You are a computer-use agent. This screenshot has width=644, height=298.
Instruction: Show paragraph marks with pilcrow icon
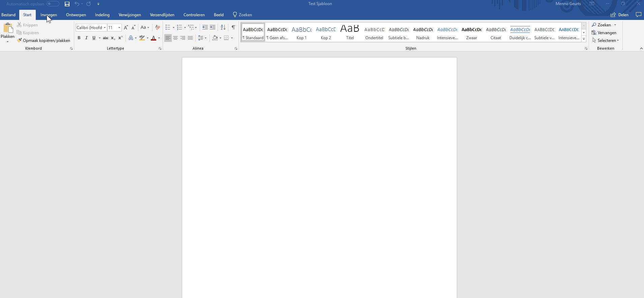point(233,27)
